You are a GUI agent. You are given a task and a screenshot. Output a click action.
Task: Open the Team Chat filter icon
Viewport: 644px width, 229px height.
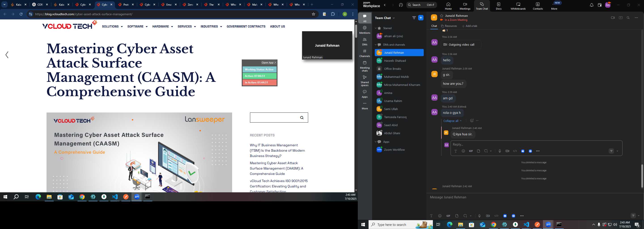[414, 18]
